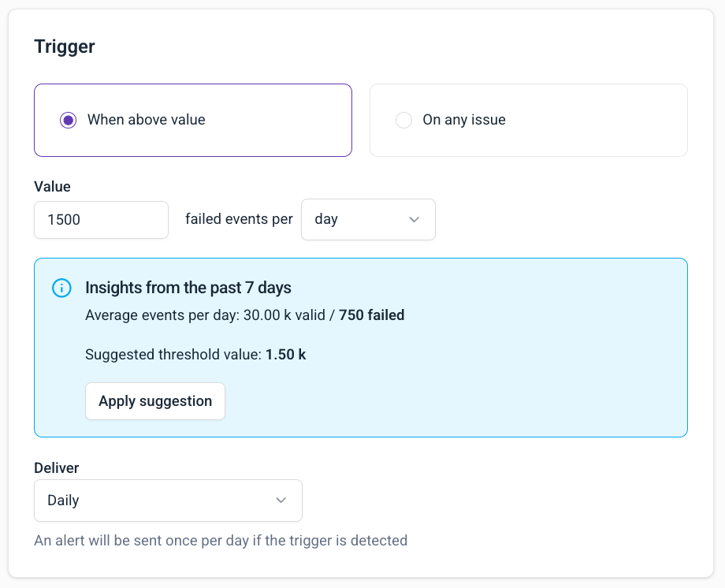Open the Daily delivery dropdown
The width and height of the screenshot is (725, 588).
coord(167,500)
